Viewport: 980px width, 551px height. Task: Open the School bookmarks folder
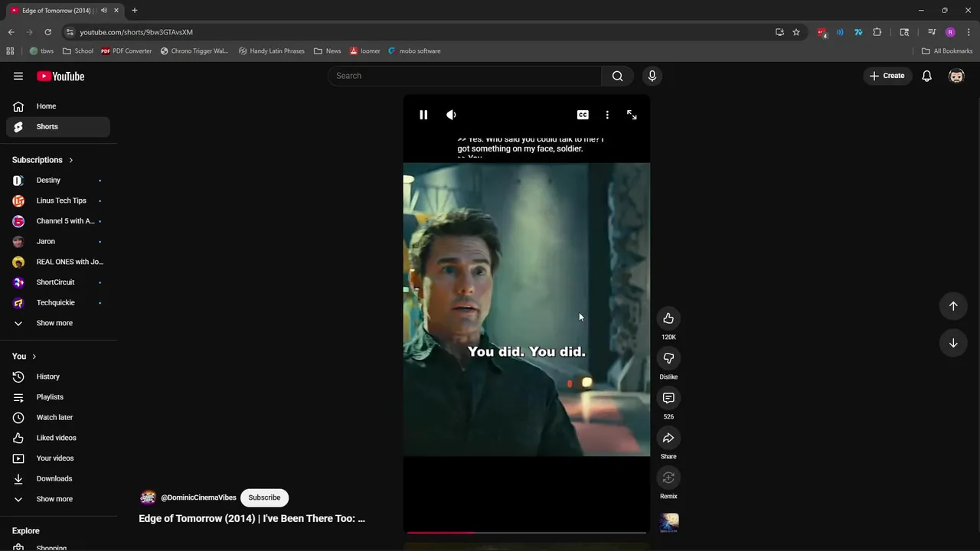[x=78, y=51]
